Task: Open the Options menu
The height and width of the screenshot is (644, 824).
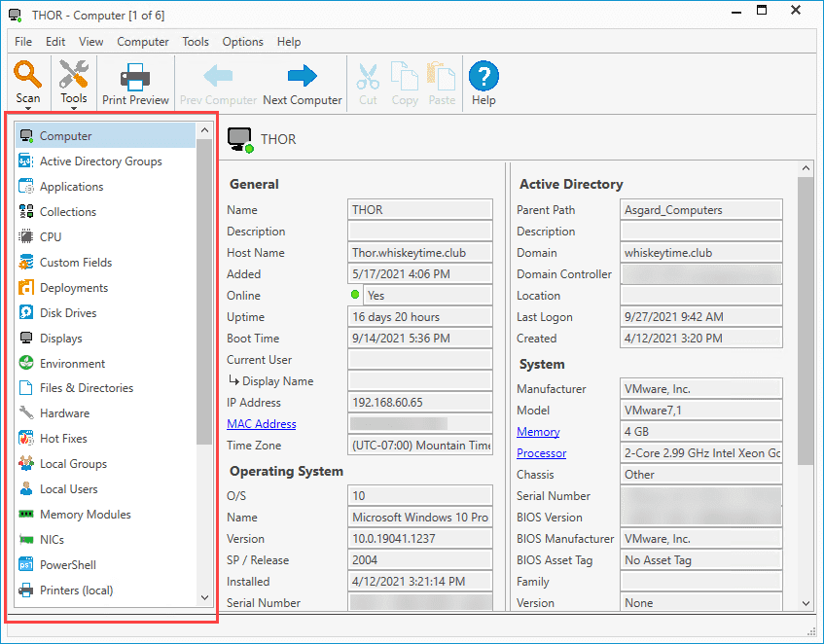Action: pyautogui.click(x=243, y=42)
